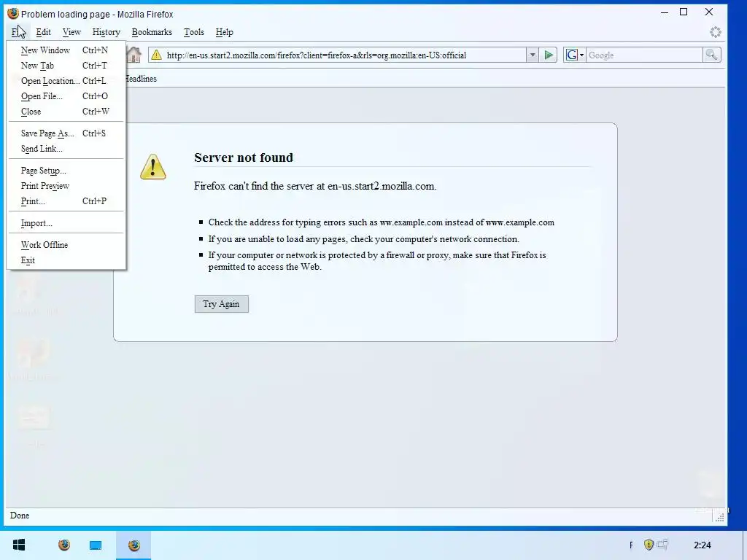Click the Done status bar text
This screenshot has width=747, height=560.
coord(20,516)
